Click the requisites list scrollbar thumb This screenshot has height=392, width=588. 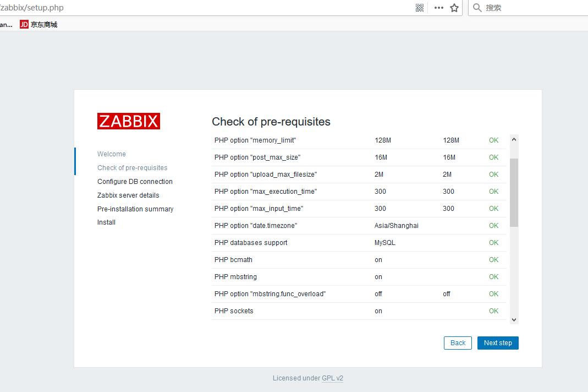514,193
